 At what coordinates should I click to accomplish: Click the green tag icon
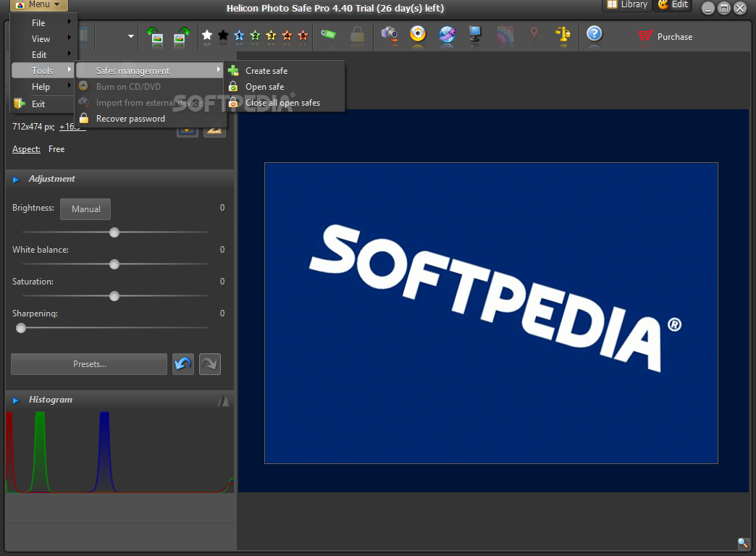pyautogui.click(x=328, y=34)
